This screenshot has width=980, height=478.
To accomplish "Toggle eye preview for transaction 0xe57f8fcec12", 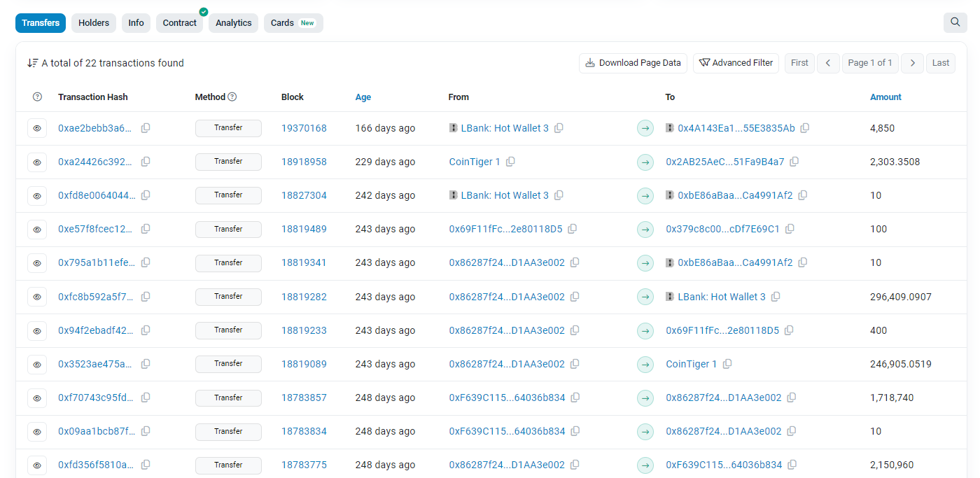I will [x=37, y=229].
